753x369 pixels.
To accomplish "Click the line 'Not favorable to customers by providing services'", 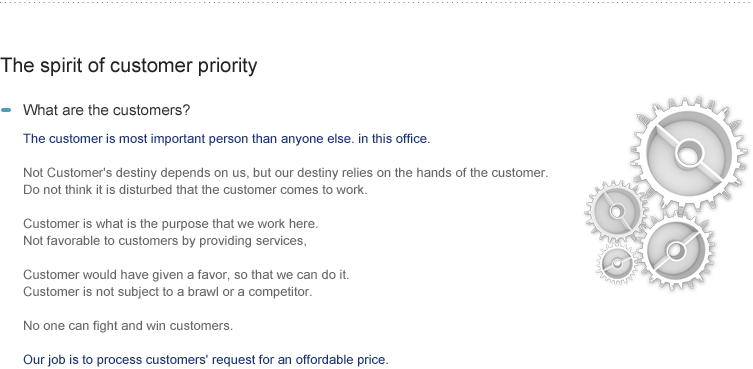I will coord(165,241).
